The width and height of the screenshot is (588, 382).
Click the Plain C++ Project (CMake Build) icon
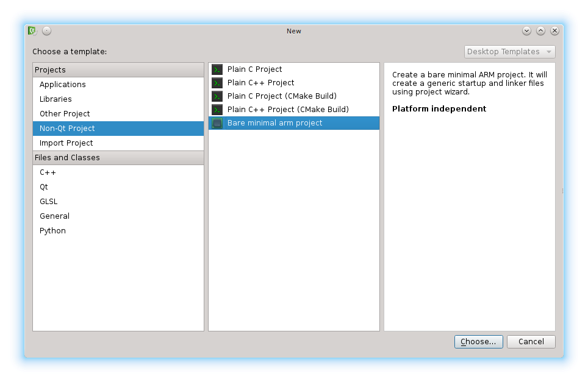[x=217, y=110]
